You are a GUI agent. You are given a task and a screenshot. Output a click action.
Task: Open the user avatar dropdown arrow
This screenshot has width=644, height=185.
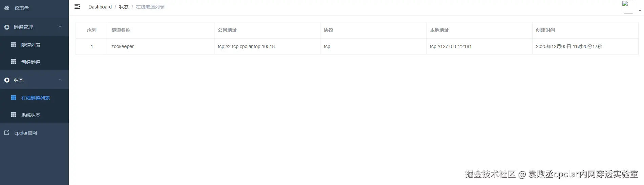pos(640,11)
